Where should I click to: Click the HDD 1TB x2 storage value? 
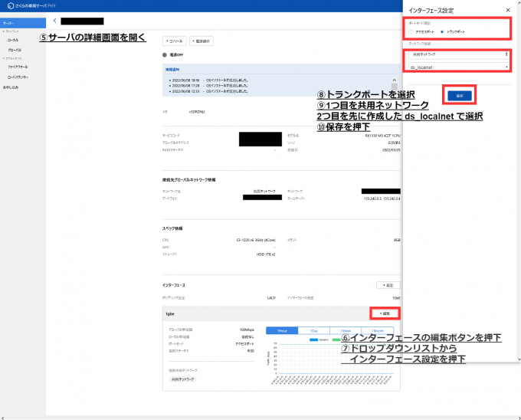(266, 254)
